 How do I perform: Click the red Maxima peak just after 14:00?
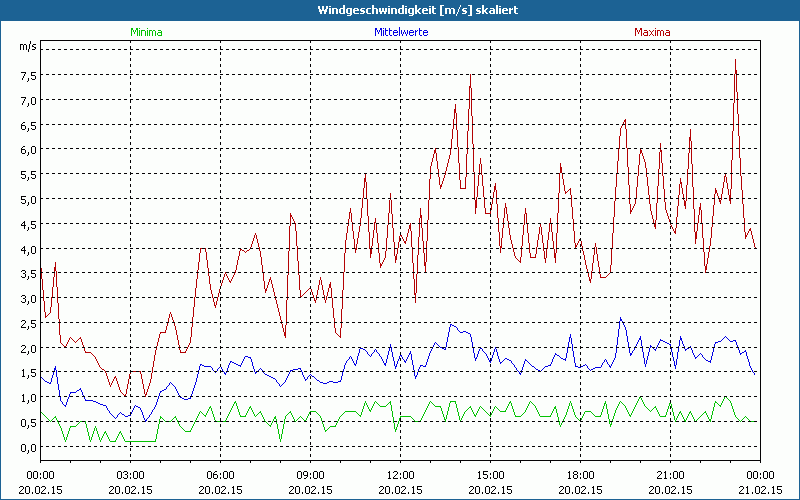point(470,75)
